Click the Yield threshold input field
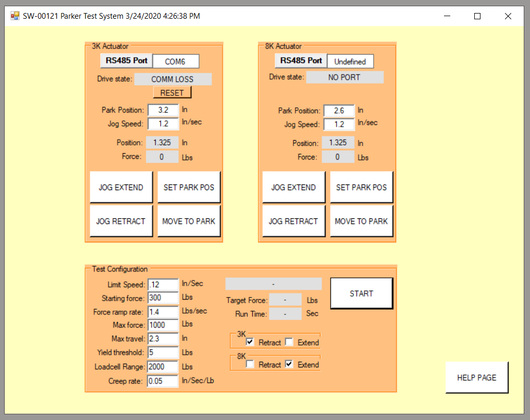This screenshot has width=530, height=420. click(163, 352)
